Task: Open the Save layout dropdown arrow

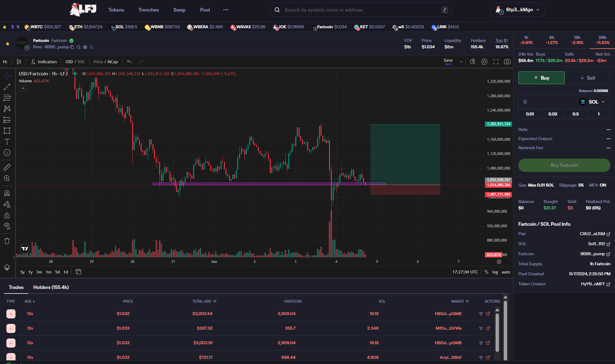Action: point(461,62)
